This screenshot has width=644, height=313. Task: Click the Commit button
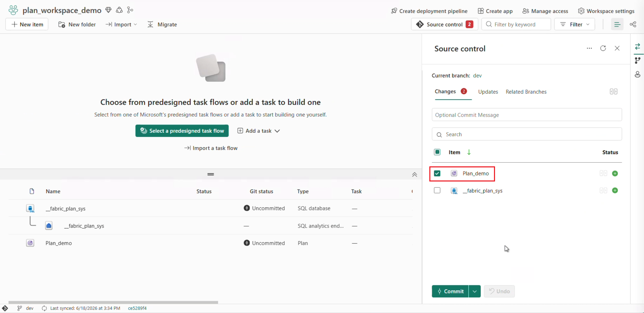pos(450,291)
